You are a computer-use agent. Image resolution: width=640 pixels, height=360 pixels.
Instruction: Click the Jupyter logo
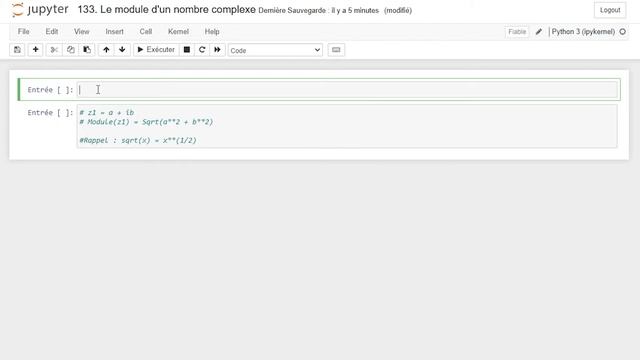click(40, 9)
